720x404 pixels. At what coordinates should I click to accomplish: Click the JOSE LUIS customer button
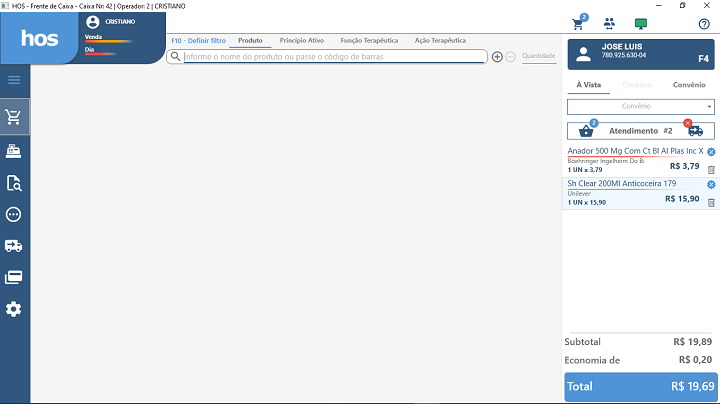click(640, 53)
